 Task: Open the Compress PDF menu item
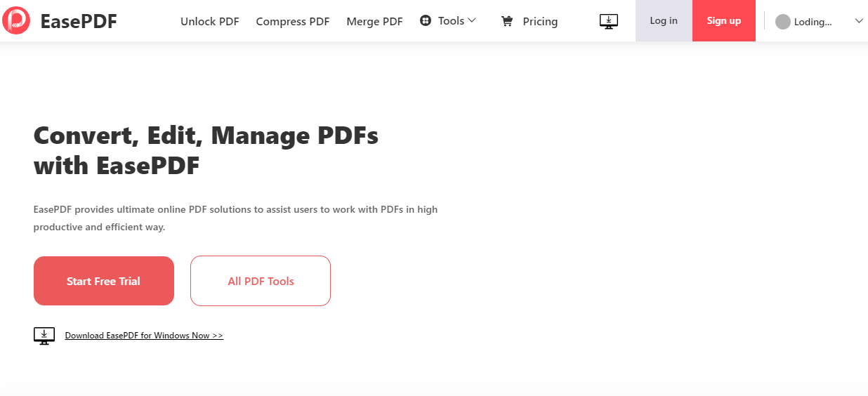(293, 22)
